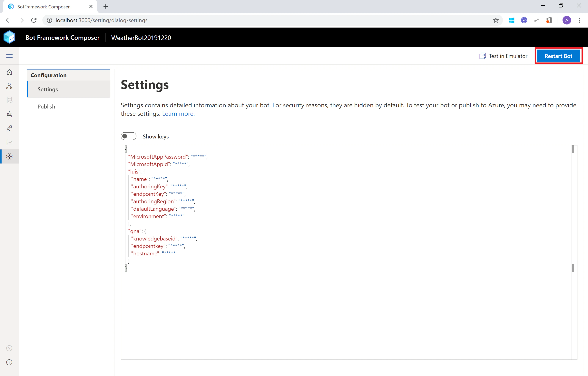Click the "hostname" line in editor

[x=154, y=253]
